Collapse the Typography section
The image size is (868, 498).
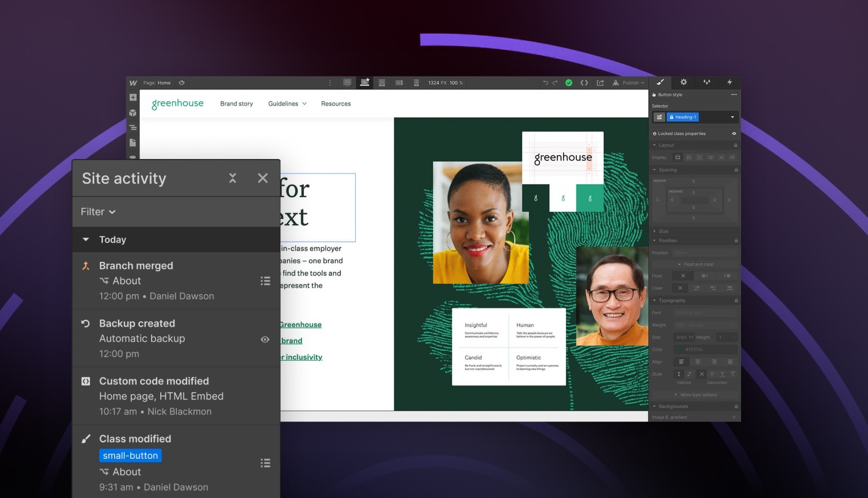tap(694, 300)
